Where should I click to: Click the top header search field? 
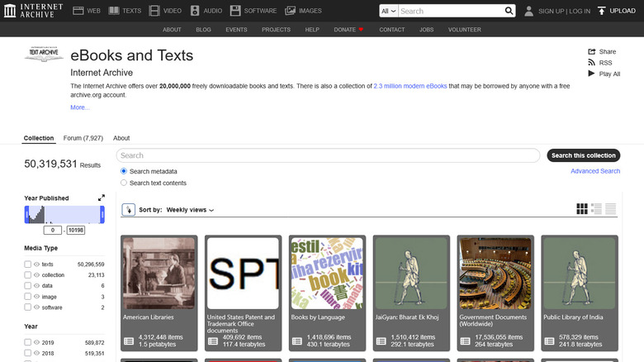point(451,11)
